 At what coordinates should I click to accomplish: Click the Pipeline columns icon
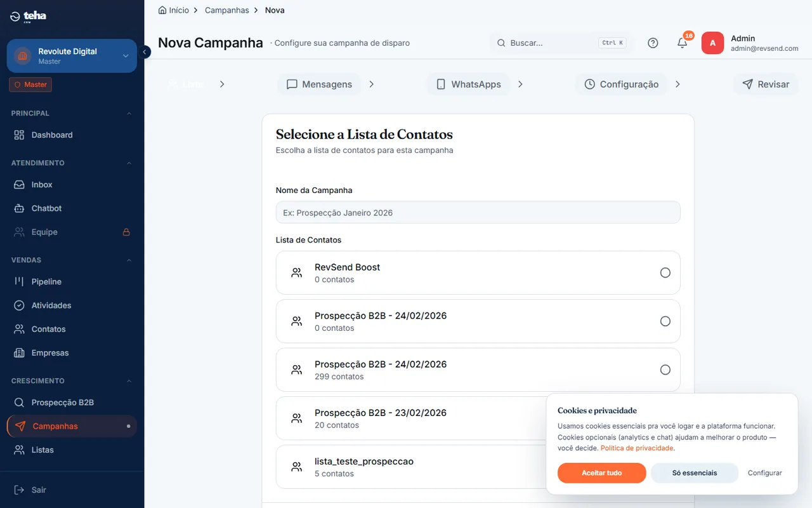[x=19, y=281]
